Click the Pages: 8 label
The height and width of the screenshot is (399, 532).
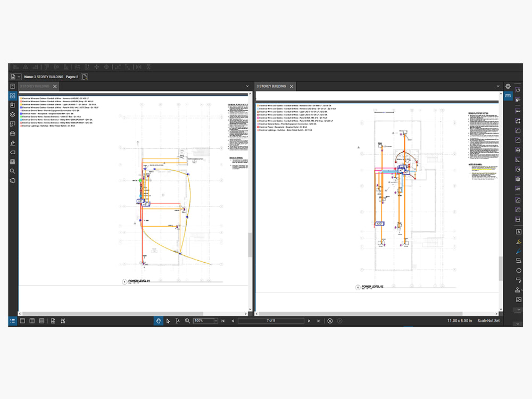(72, 77)
